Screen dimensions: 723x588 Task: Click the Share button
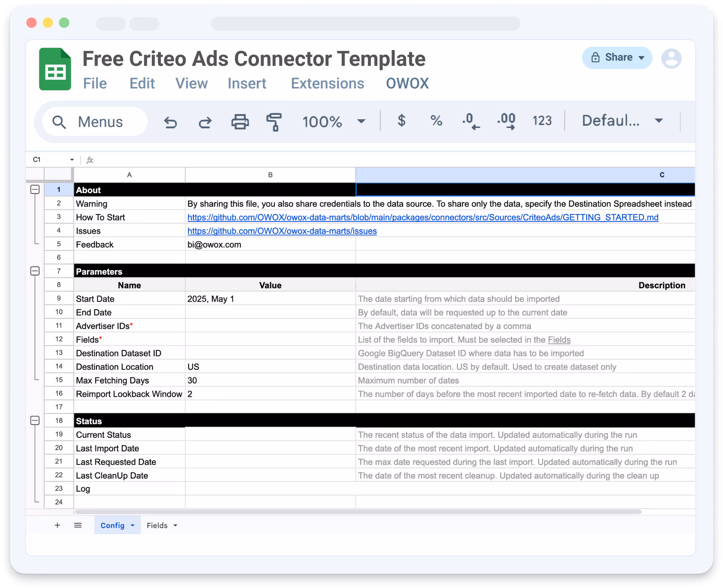[617, 58]
